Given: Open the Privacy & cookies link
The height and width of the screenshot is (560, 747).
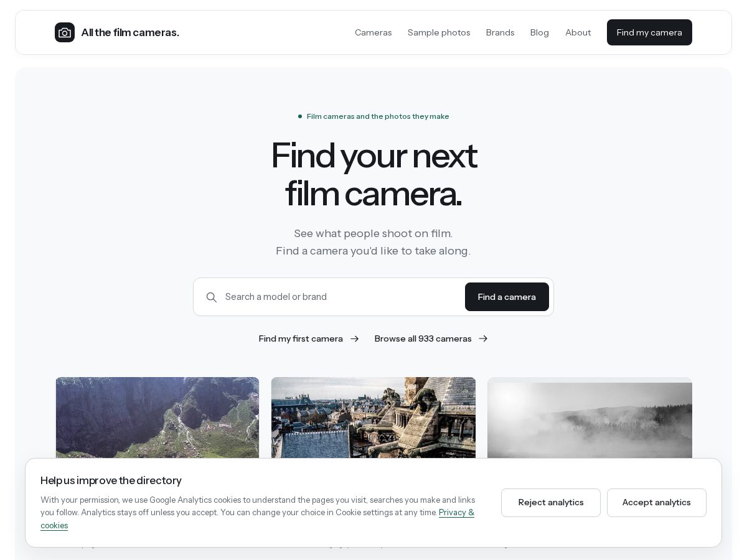Looking at the screenshot, I should (x=456, y=513).
